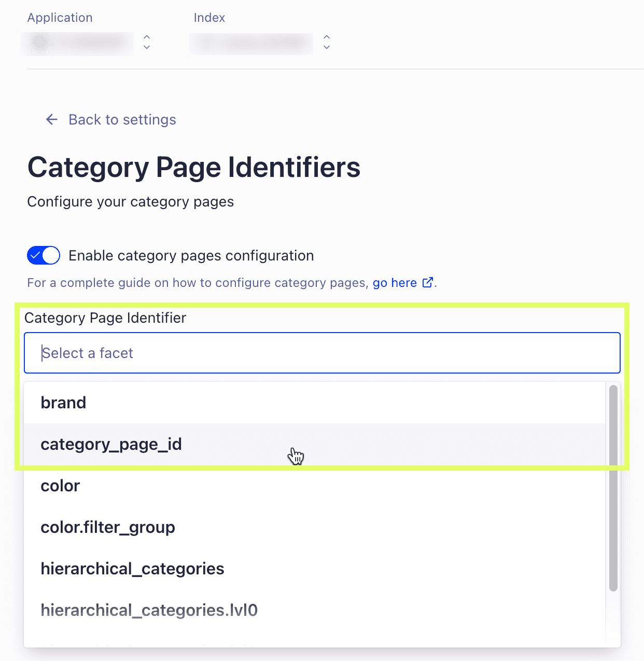Choose hierarchical_categories.lvl0 facet option
Image resolution: width=644 pixels, height=661 pixels.
pos(315,610)
